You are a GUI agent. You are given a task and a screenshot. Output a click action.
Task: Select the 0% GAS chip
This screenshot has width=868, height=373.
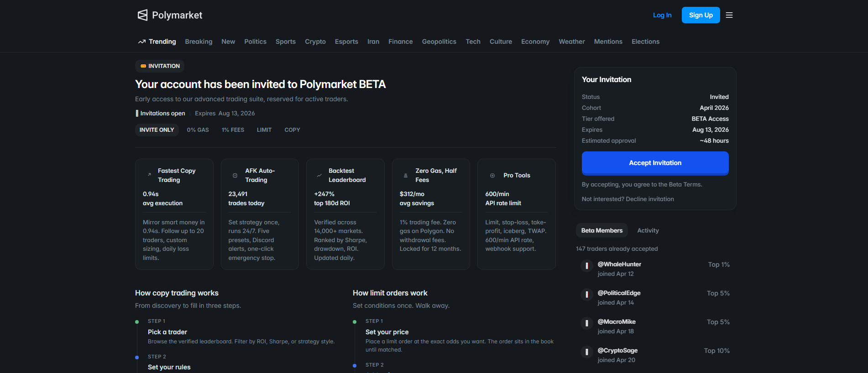click(x=198, y=130)
